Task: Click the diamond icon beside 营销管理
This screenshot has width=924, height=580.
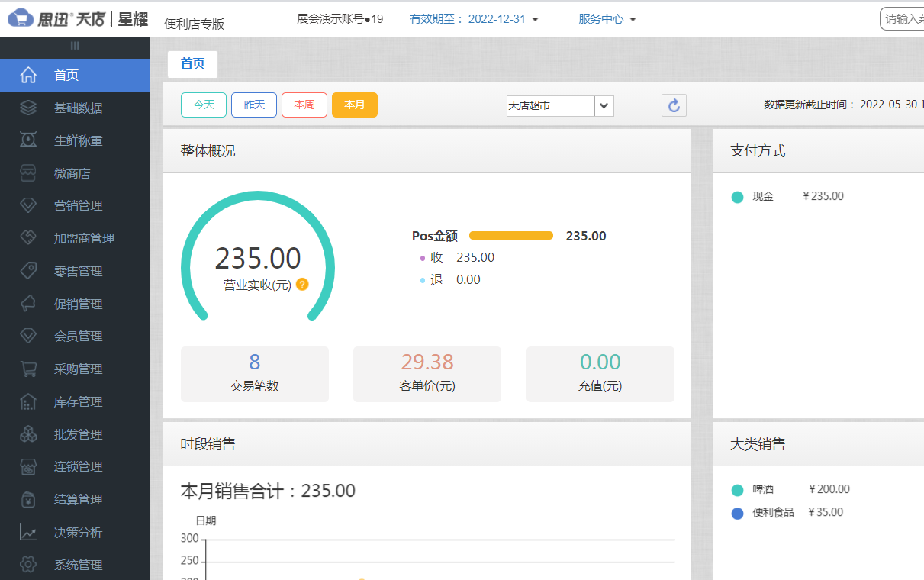Action: click(28, 205)
